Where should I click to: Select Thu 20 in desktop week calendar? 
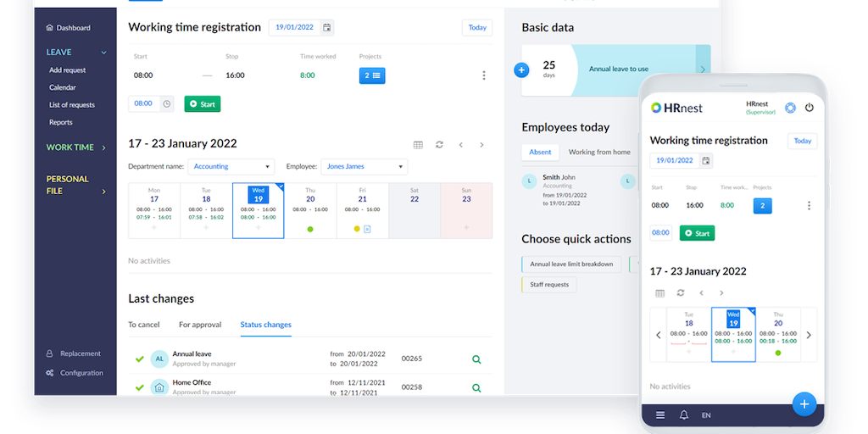[x=310, y=210]
